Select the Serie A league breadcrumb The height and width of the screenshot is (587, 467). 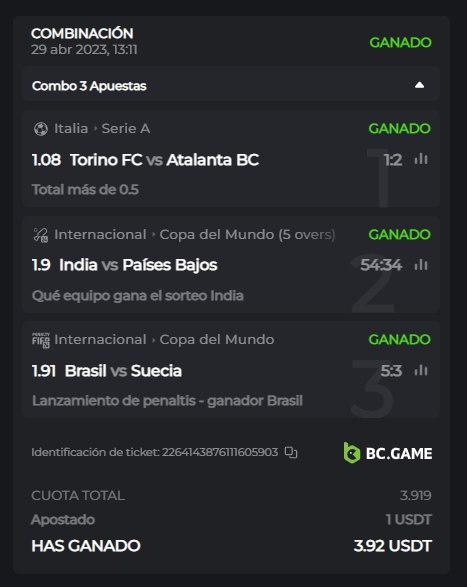click(x=126, y=129)
